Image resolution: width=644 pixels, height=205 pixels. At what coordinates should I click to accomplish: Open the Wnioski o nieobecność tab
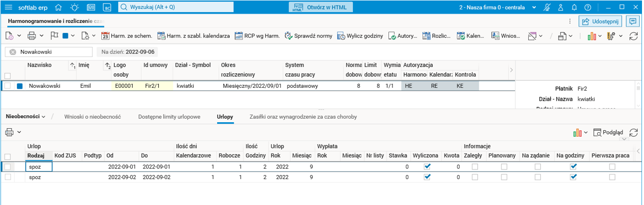click(92, 116)
